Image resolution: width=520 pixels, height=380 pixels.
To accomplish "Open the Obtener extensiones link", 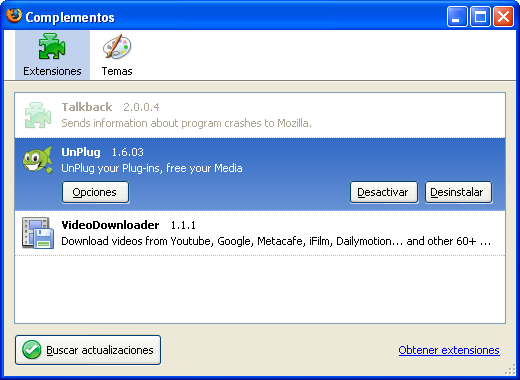I will point(449,350).
